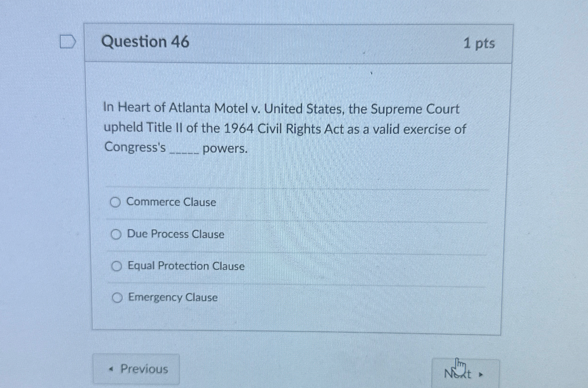
Task: Click the Due Process Clause label text
Action: [x=176, y=235]
